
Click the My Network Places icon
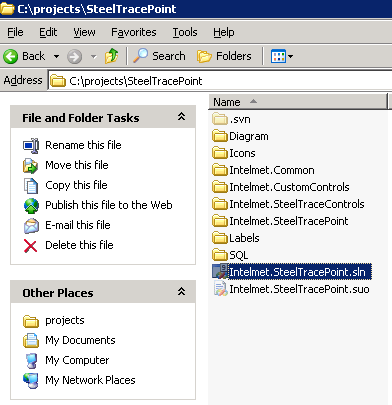31,381
